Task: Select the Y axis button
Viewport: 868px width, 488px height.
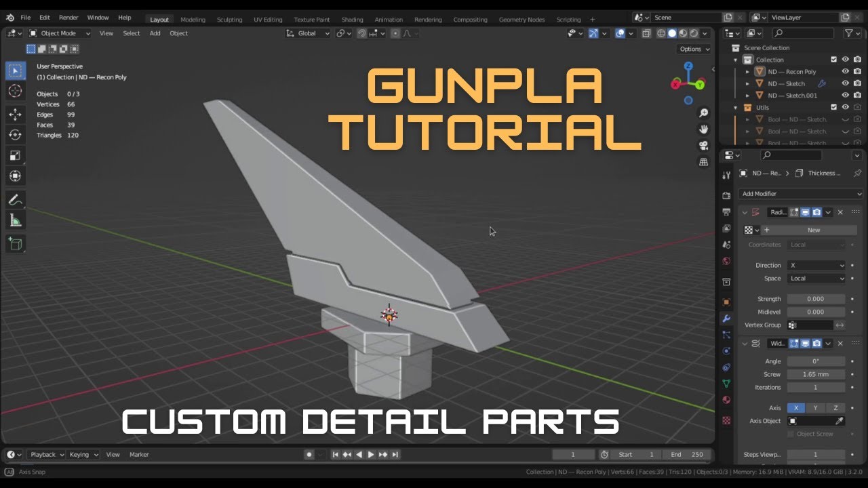Action: click(816, 408)
